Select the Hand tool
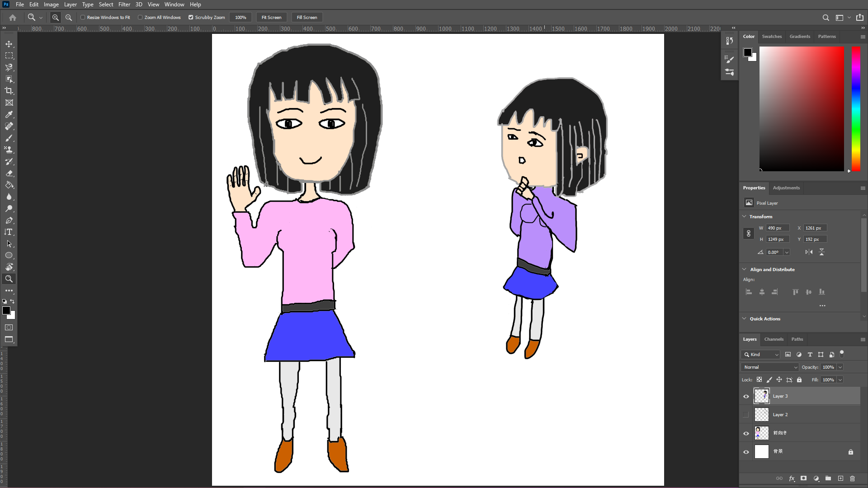868x488 pixels. point(9,267)
